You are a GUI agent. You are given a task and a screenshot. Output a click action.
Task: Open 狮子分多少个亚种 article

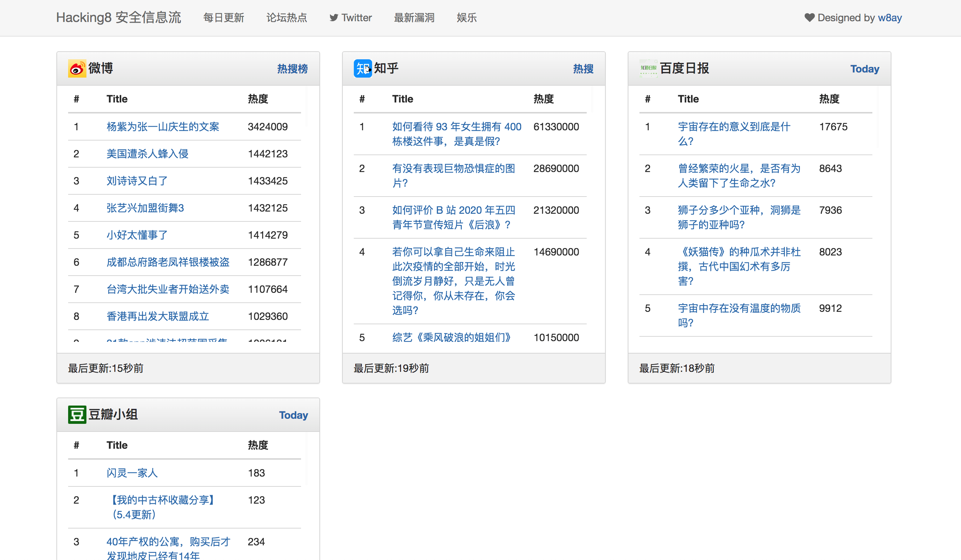739,218
